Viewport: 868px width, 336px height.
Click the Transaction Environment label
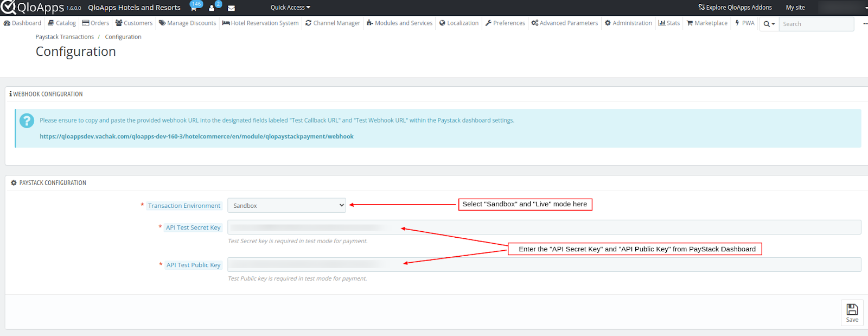coord(184,206)
